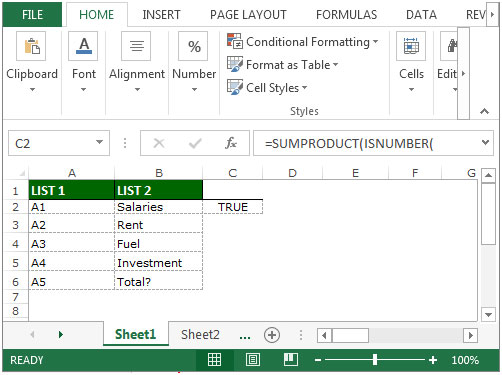Add a new sheet with plus icon
The width and height of the screenshot is (502, 375).
pyautogui.click(x=272, y=335)
